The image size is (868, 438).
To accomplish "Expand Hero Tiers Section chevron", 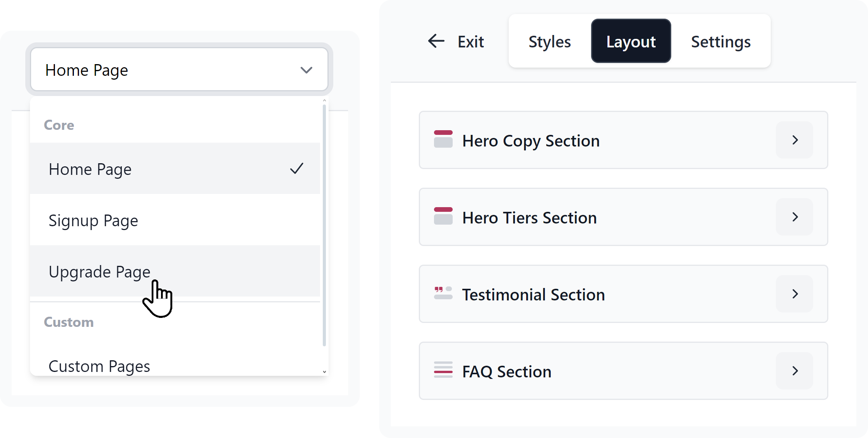I will [x=794, y=217].
